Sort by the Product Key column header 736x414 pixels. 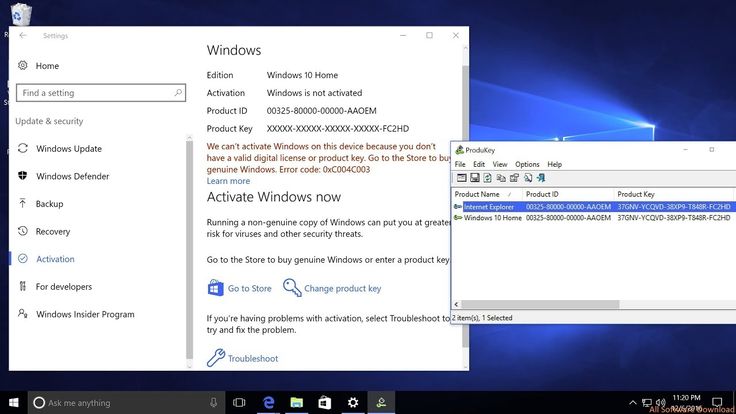(673, 194)
